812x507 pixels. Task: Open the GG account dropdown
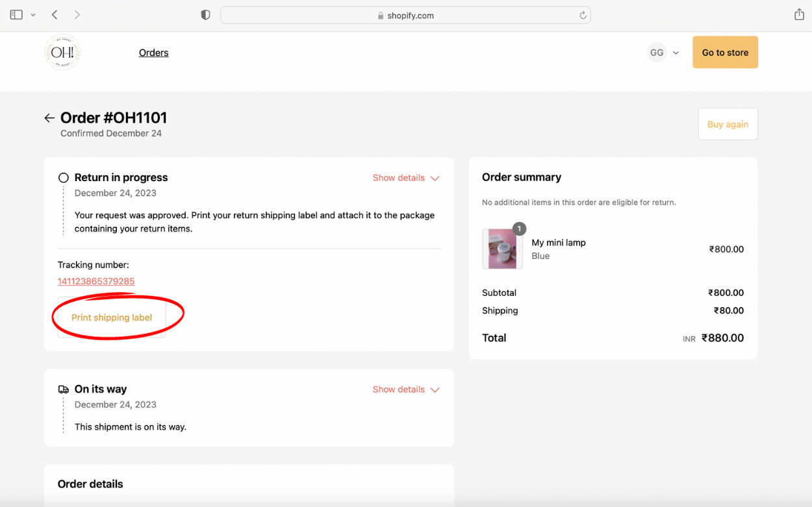click(x=663, y=53)
